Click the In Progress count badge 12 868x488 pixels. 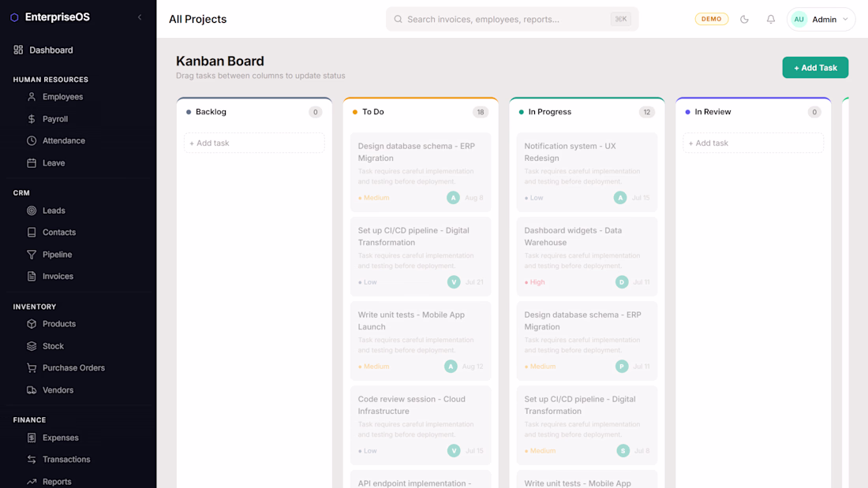click(x=646, y=112)
